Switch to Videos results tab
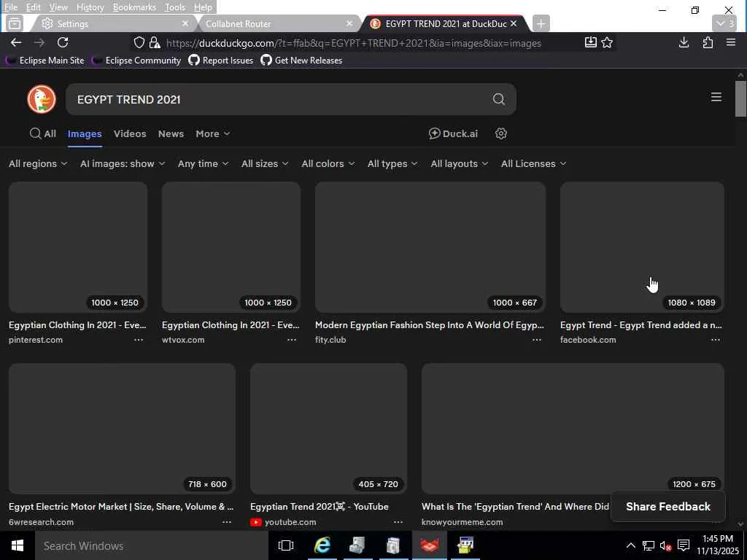The image size is (747, 560). click(130, 134)
